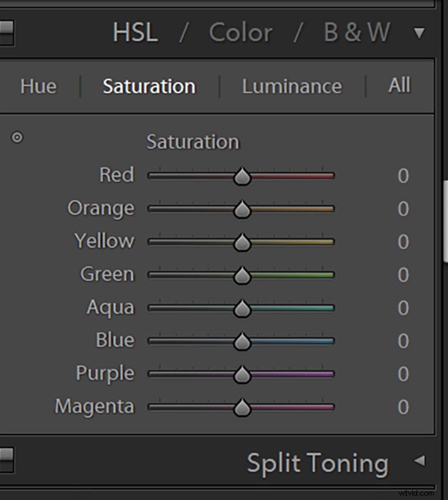Expand the Split Toning panel triangle

coord(419,461)
